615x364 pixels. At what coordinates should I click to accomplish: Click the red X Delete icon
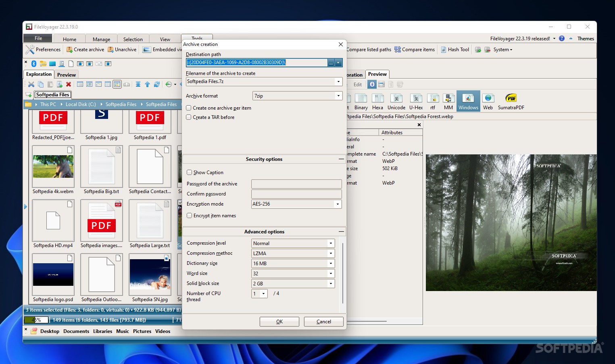(69, 84)
